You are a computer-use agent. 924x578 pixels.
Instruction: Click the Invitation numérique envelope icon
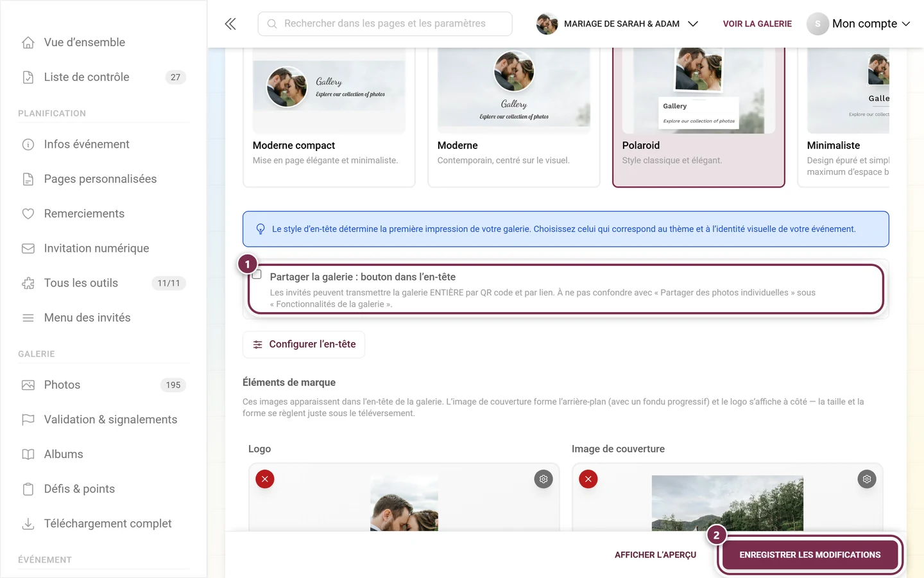tap(28, 249)
